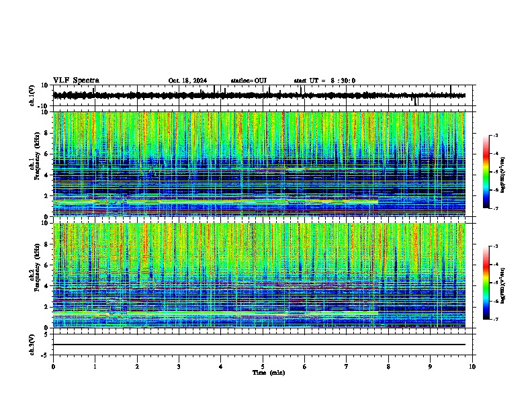
Task: Select the "start UT = 8 :30: 0" text
Action: pyautogui.click(x=324, y=81)
